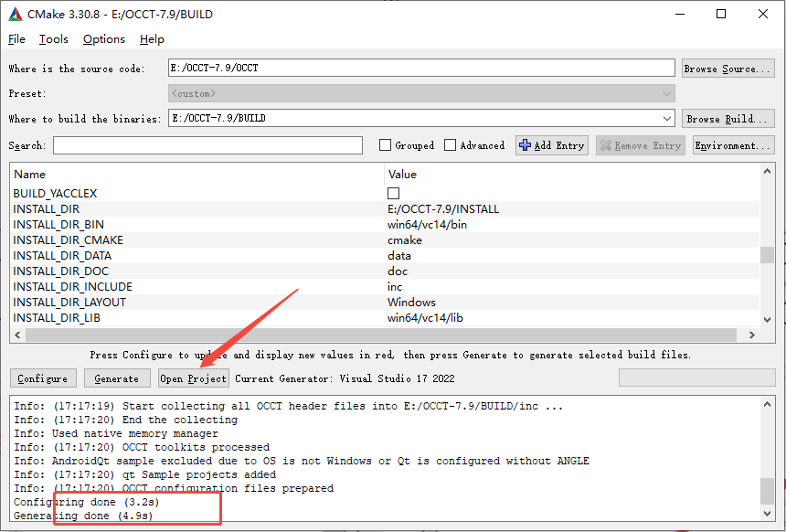Open the Environment settings button

tap(733, 145)
